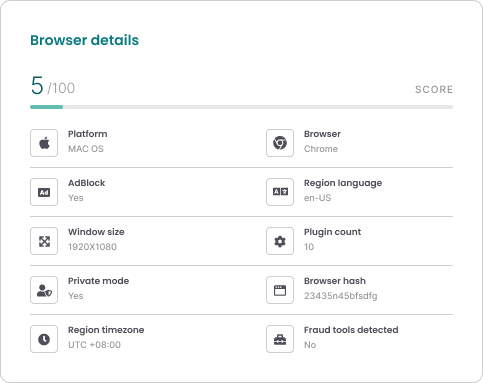
Task: Click the Fraud tools detected label
Action: pos(351,330)
